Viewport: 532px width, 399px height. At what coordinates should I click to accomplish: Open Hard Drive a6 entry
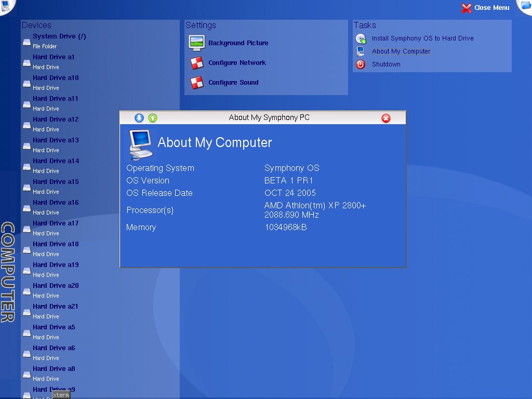click(x=54, y=348)
